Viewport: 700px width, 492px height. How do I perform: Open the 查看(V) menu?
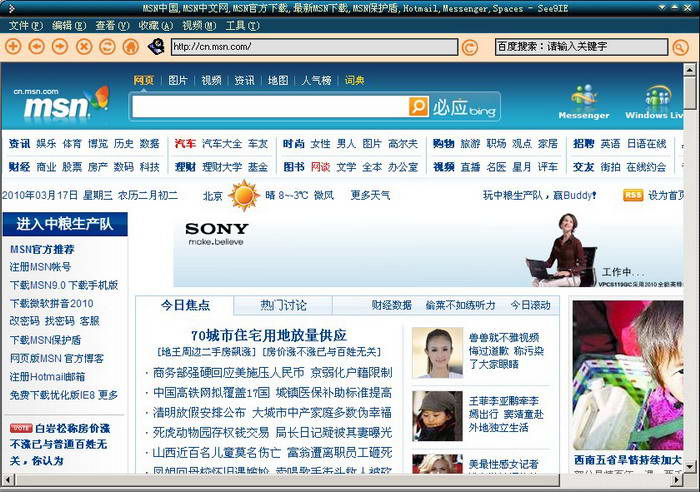click(x=112, y=26)
